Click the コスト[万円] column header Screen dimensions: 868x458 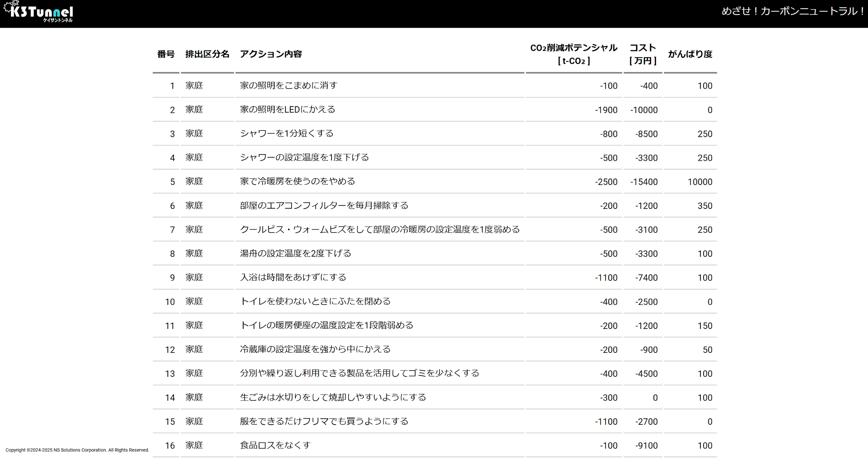click(x=643, y=54)
